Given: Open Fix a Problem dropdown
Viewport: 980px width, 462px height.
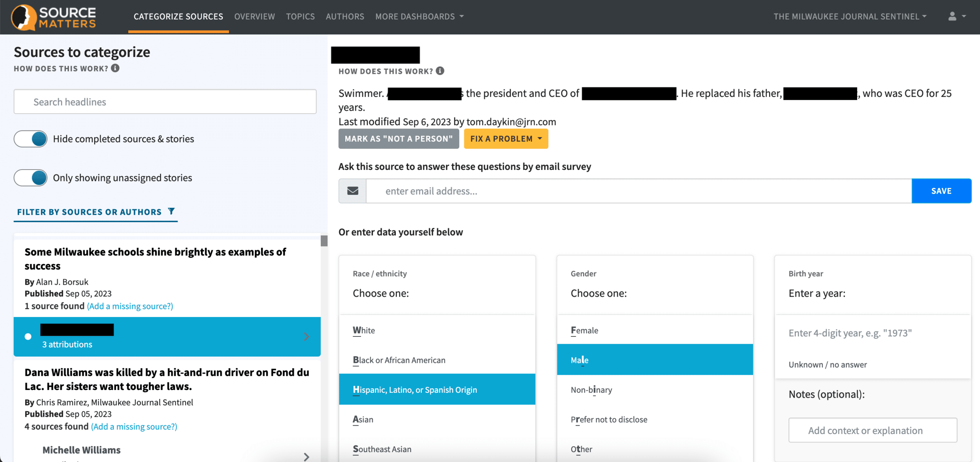Looking at the screenshot, I should pos(506,139).
